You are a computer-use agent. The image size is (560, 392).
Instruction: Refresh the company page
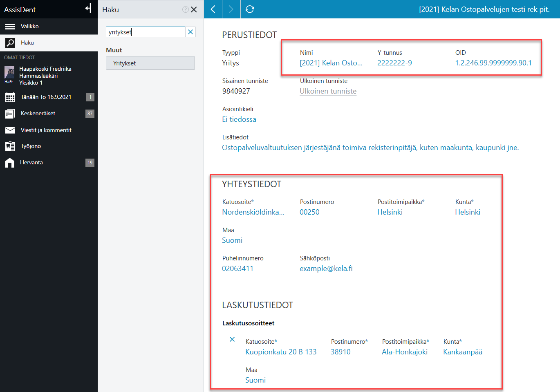250,9
